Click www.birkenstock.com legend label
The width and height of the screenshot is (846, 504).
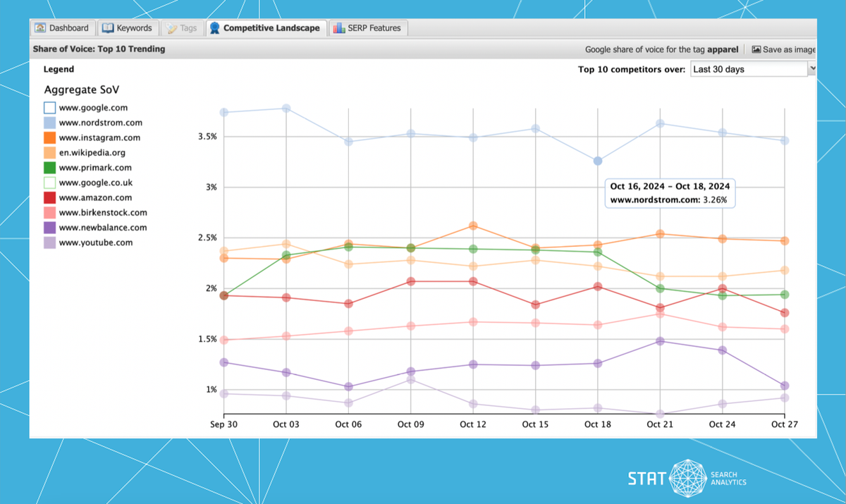pos(103,213)
